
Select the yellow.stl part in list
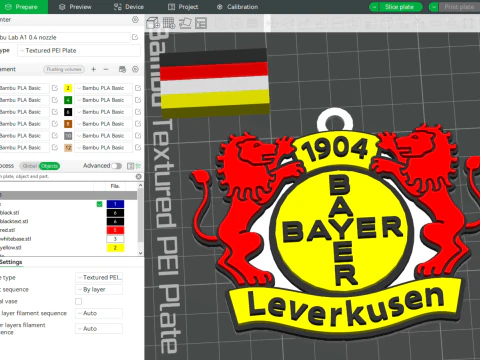[x=11, y=248]
